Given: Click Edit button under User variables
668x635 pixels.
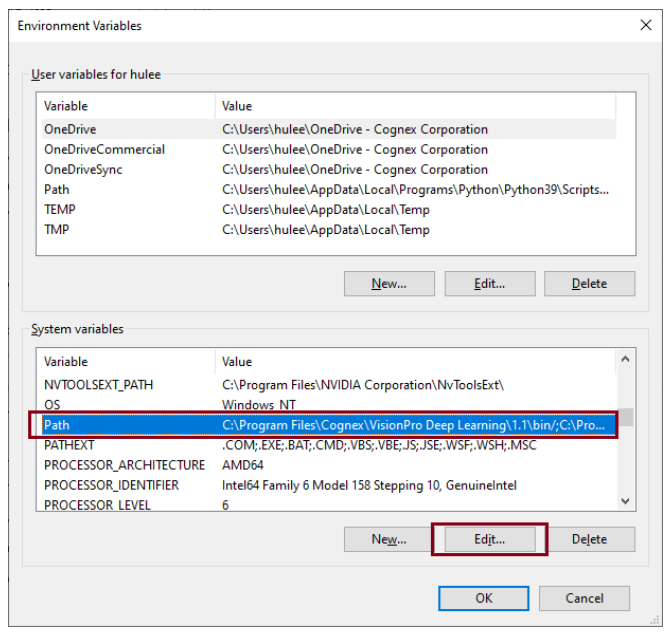Looking at the screenshot, I should (489, 283).
